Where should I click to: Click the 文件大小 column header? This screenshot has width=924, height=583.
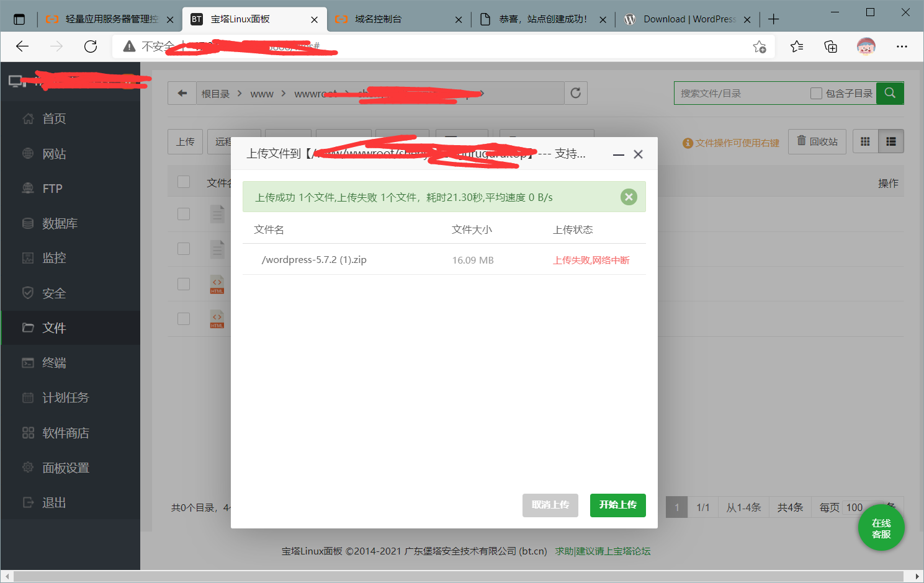pos(472,230)
